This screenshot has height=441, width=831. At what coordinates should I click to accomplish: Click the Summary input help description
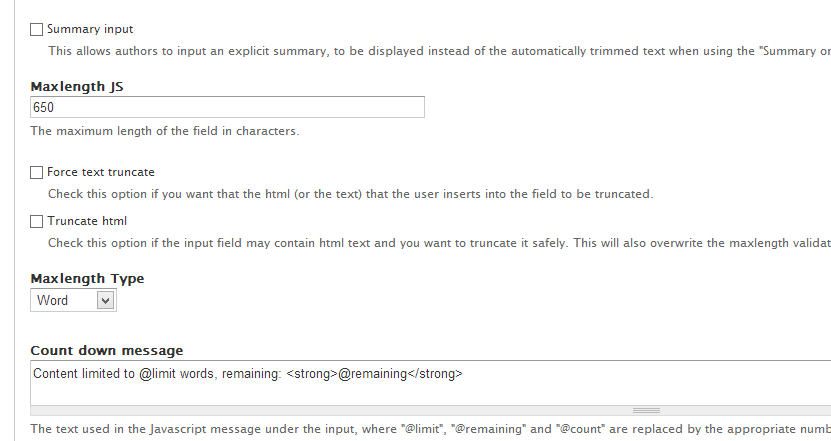pos(439,51)
